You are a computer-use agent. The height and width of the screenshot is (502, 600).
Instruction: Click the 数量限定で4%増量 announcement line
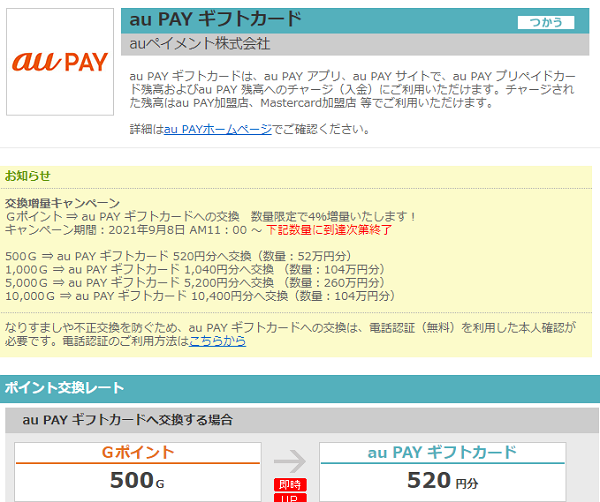click(212, 217)
